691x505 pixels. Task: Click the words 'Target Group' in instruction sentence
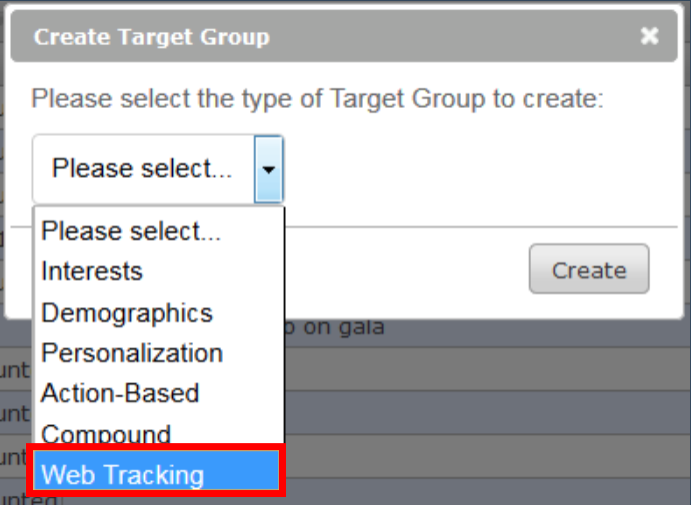point(408,98)
